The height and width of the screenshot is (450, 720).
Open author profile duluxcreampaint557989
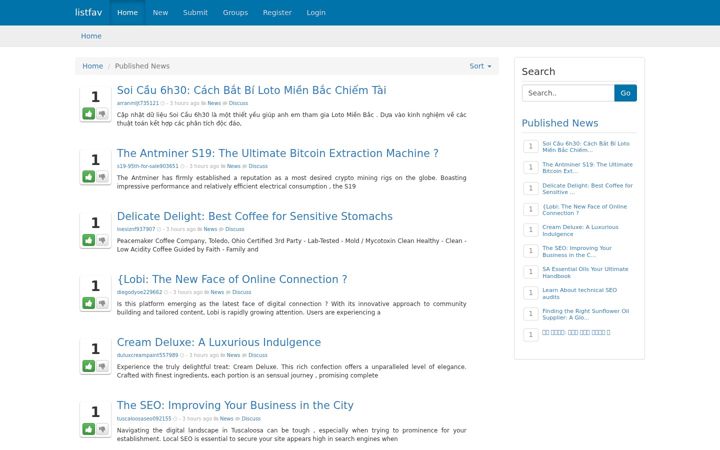(x=147, y=355)
